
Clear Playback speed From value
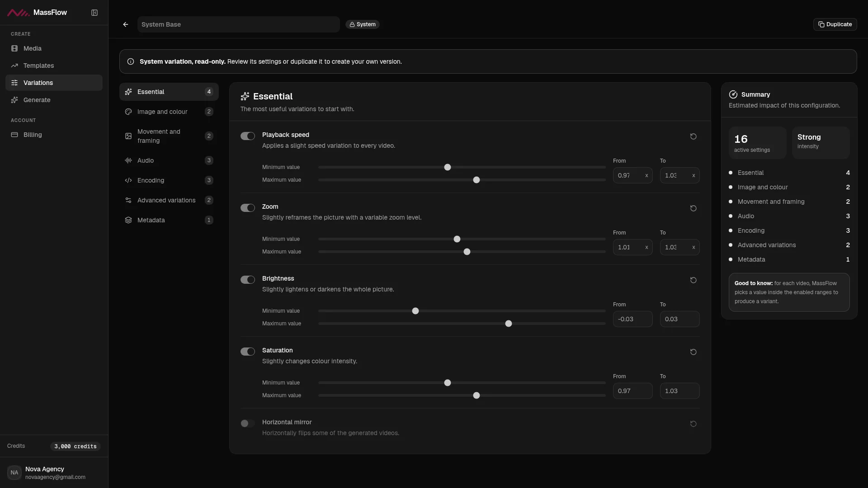click(646, 175)
